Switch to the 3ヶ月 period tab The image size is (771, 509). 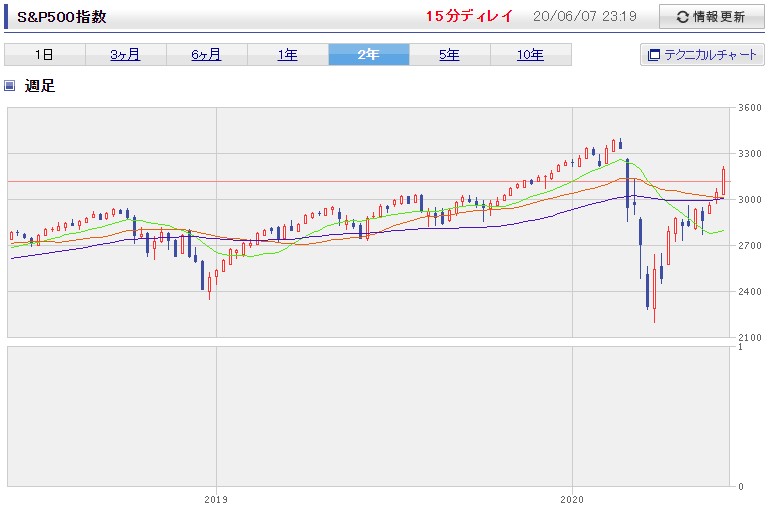pyautogui.click(x=125, y=55)
